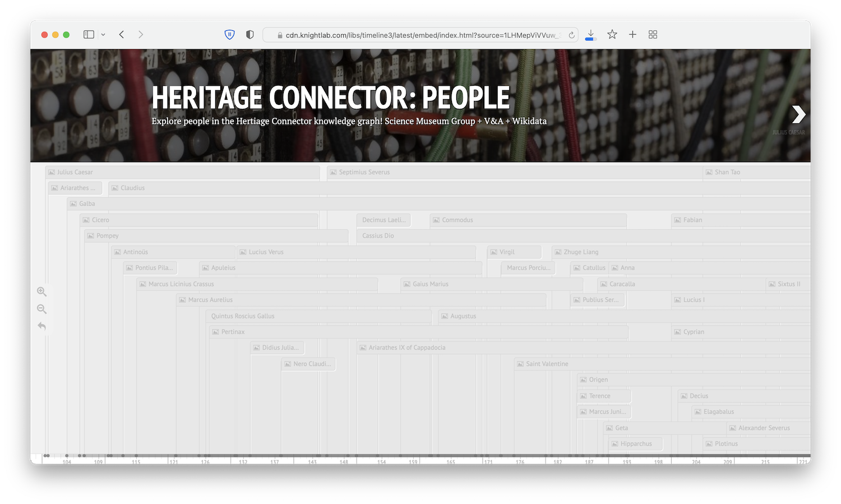Open Quintus Roscius Gallus event

click(x=318, y=316)
